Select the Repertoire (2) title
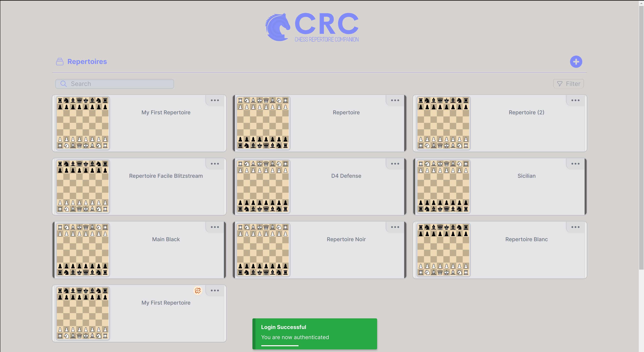 coord(526,112)
